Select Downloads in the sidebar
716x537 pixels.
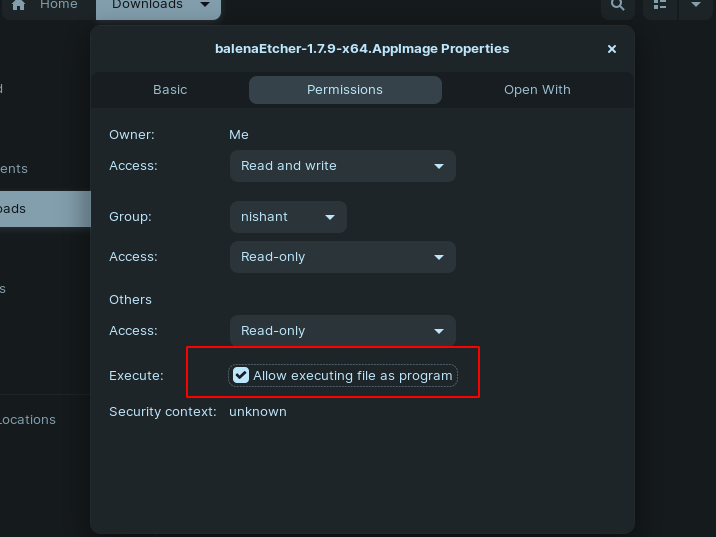pyautogui.click(x=20, y=209)
